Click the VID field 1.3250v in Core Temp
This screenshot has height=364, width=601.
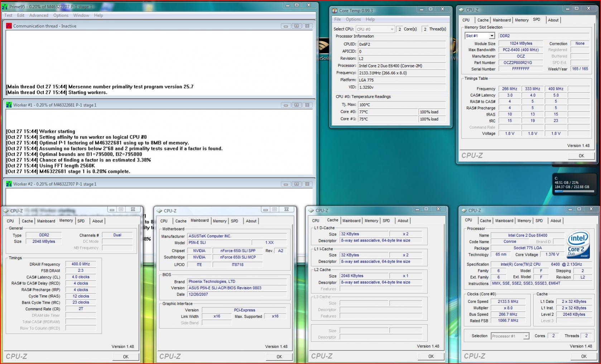click(x=402, y=87)
